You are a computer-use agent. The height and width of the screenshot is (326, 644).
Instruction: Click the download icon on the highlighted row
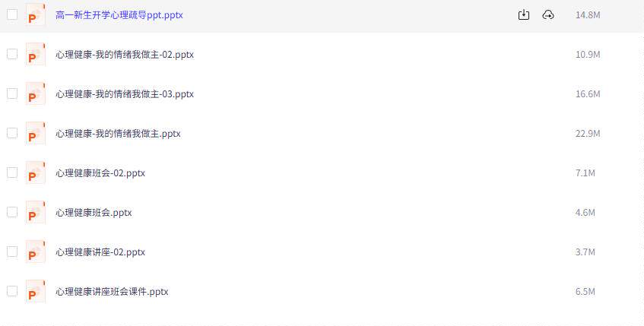click(x=523, y=14)
